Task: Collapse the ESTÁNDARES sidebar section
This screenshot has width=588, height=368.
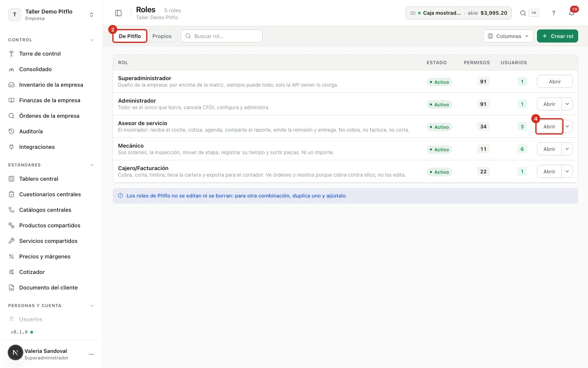Action: [x=92, y=165]
